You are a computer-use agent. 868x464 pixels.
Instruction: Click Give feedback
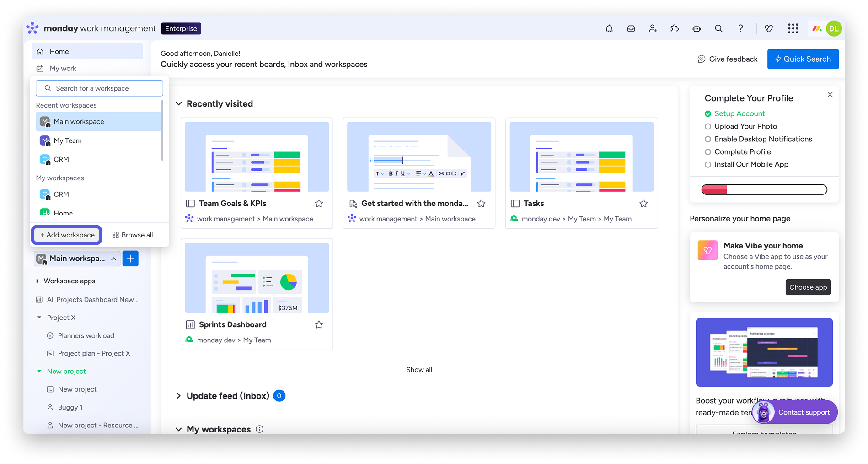[x=728, y=59]
